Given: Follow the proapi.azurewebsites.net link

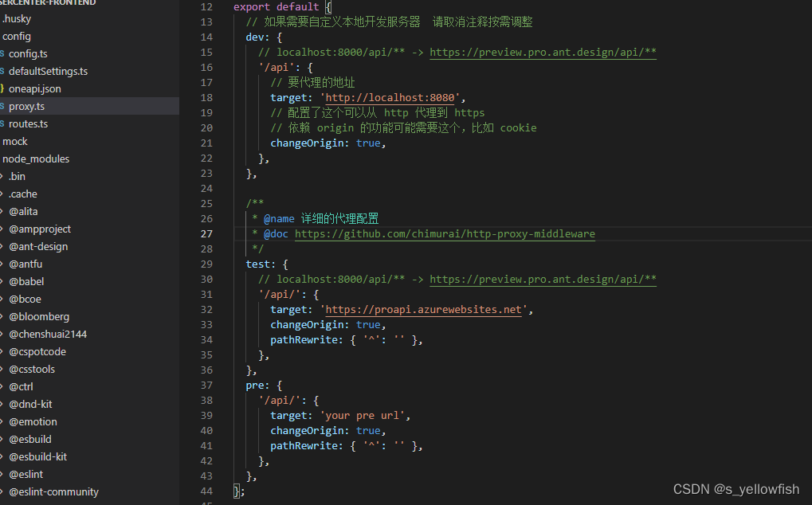Looking at the screenshot, I should point(423,309).
